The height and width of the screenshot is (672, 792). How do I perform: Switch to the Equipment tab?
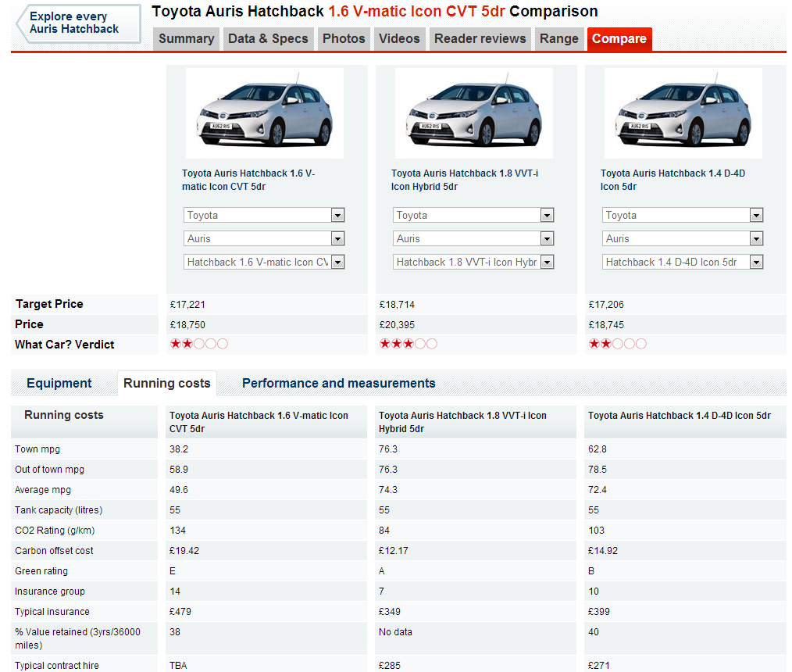click(59, 384)
